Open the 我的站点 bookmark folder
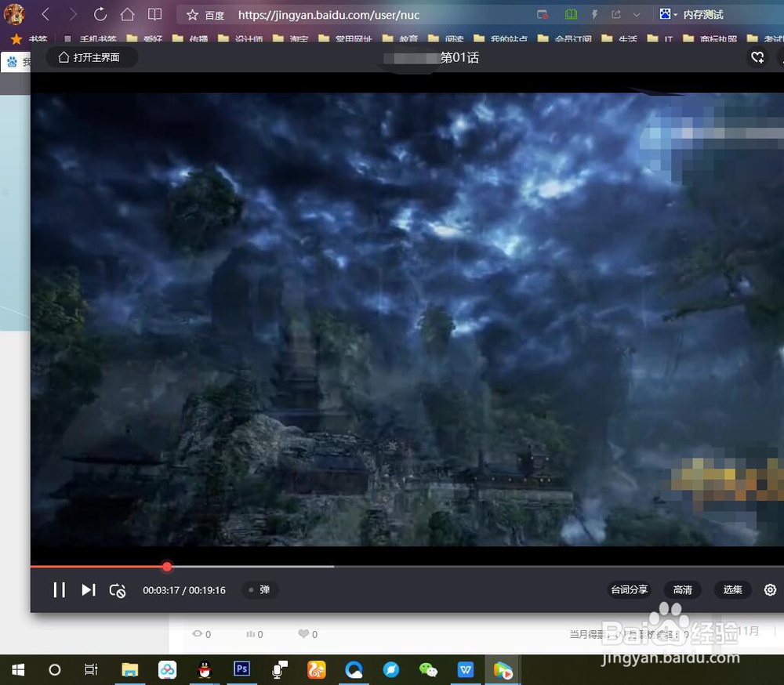 coord(500,38)
